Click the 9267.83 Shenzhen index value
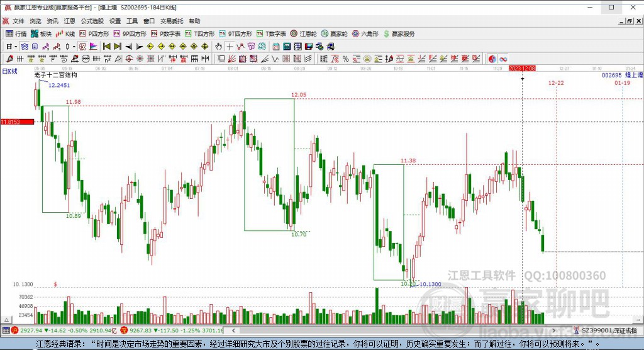The height and width of the screenshot is (350, 644). pyautogui.click(x=141, y=330)
